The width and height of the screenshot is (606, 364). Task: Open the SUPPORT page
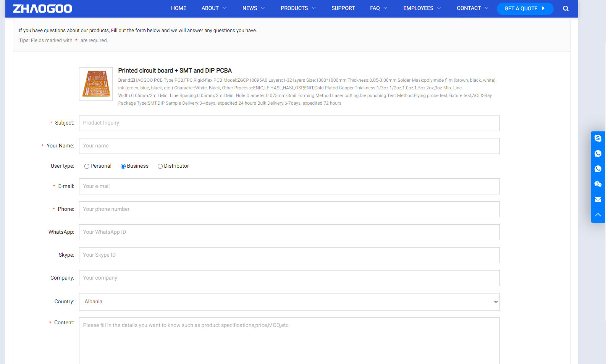343,8
